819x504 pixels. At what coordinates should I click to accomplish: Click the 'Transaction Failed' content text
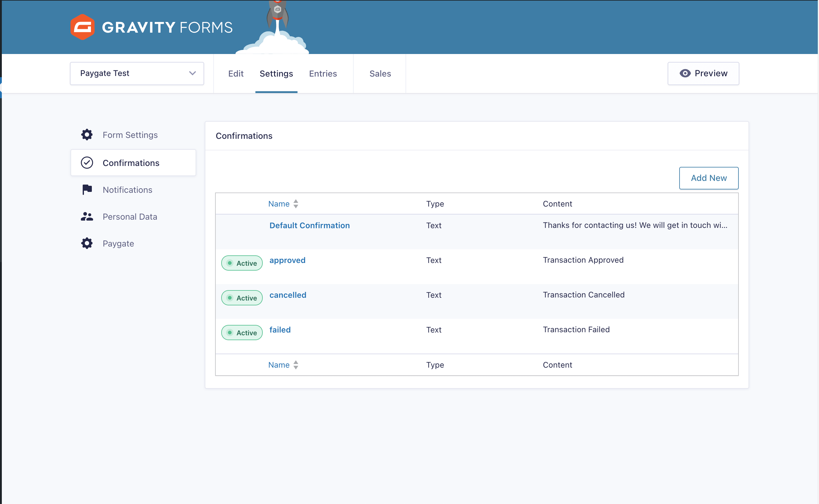pos(576,329)
